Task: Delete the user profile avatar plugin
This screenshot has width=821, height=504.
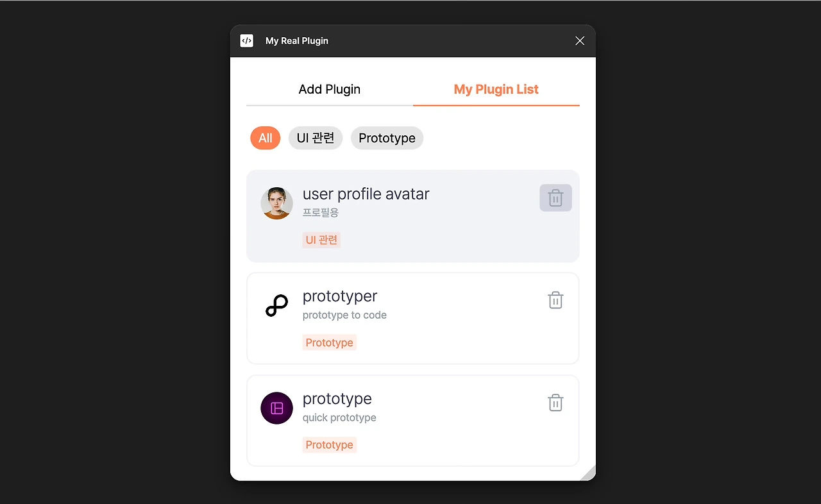Action: (555, 198)
